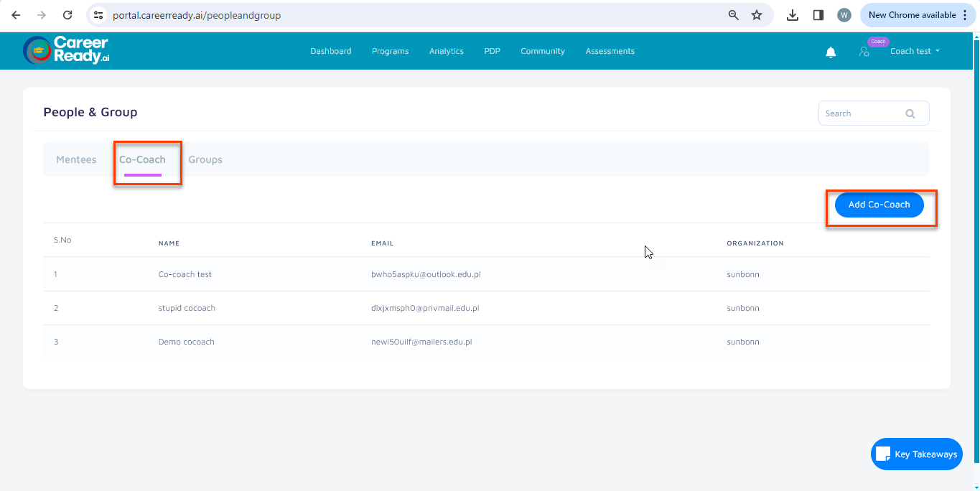Click the browser zoom magnifier icon
The height and width of the screenshot is (491, 980).
pos(734,15)
